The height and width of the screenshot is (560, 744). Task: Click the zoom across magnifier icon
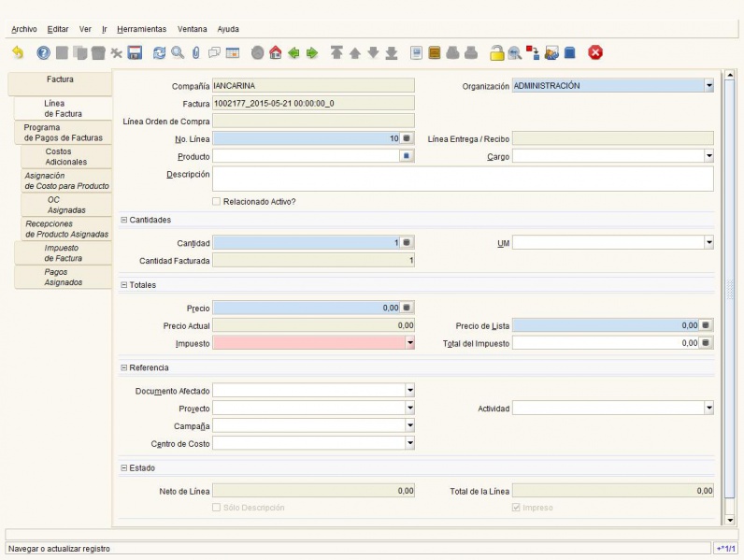point(515,52)
